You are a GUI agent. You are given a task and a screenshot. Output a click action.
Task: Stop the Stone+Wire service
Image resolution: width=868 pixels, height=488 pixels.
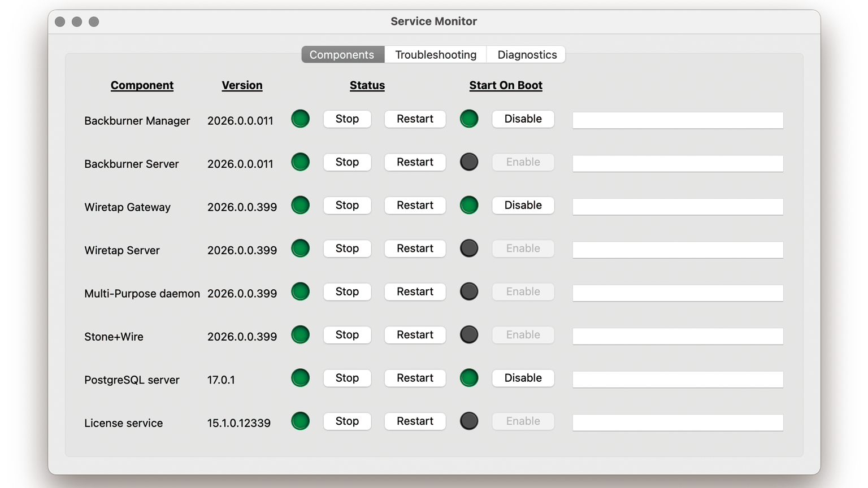pyautogui.click(x=347, y=335)
